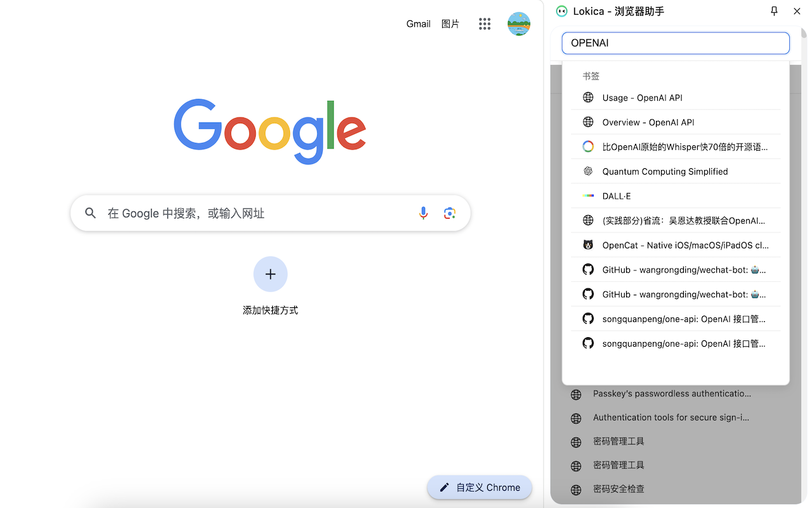Screen dimensions: 812x508
Task: Click globe icon beside Usage - OpenAI API
Action: point(588,97)
